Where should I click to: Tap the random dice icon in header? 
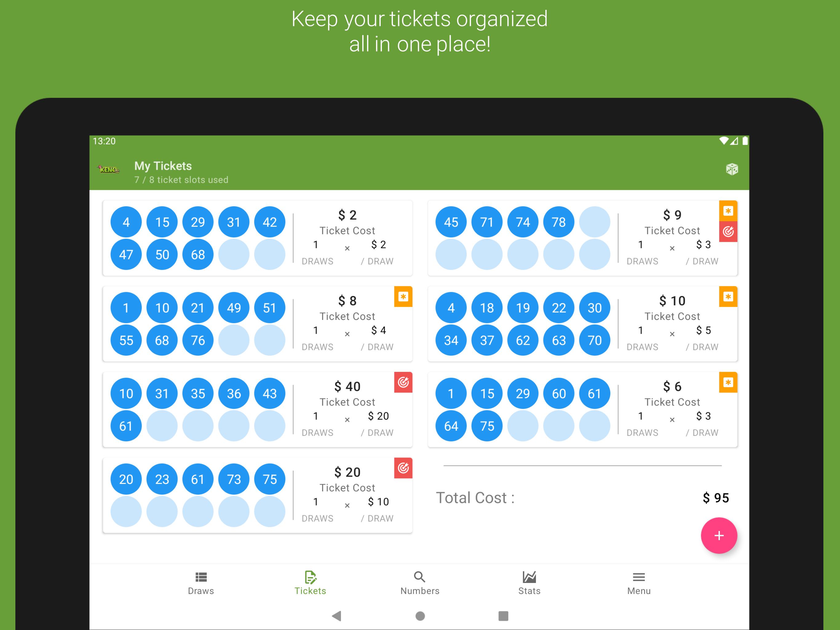click(x=732, y=169)
